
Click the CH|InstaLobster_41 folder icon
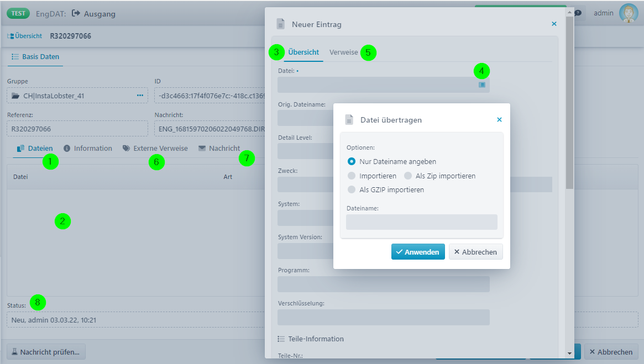tap(15, 96)
